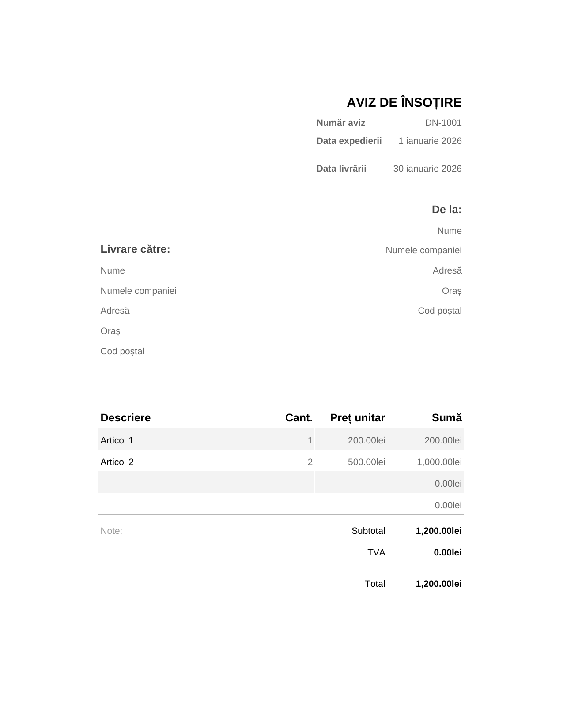Click the TVA value 0.00lei
The height and width of the screenshot is (728, 563).
pos(447,552)
